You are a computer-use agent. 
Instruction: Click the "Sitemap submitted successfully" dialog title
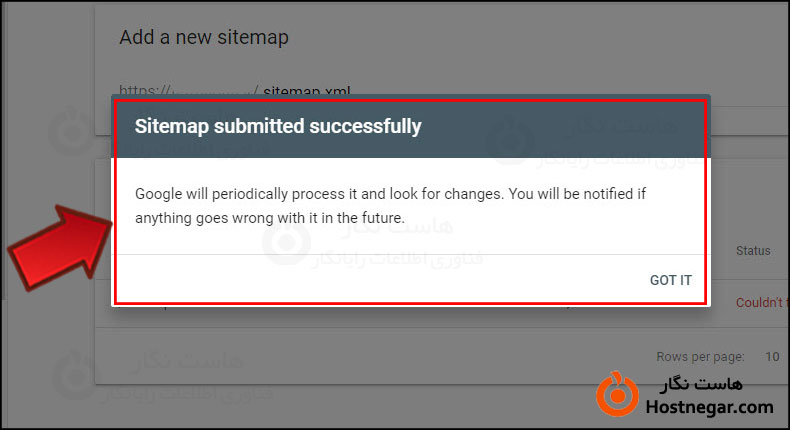pos(278,127)
